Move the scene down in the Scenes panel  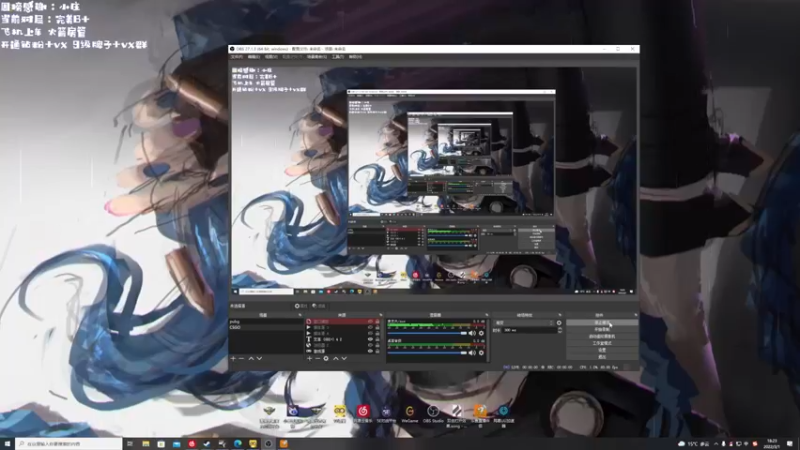click(259, 358)
